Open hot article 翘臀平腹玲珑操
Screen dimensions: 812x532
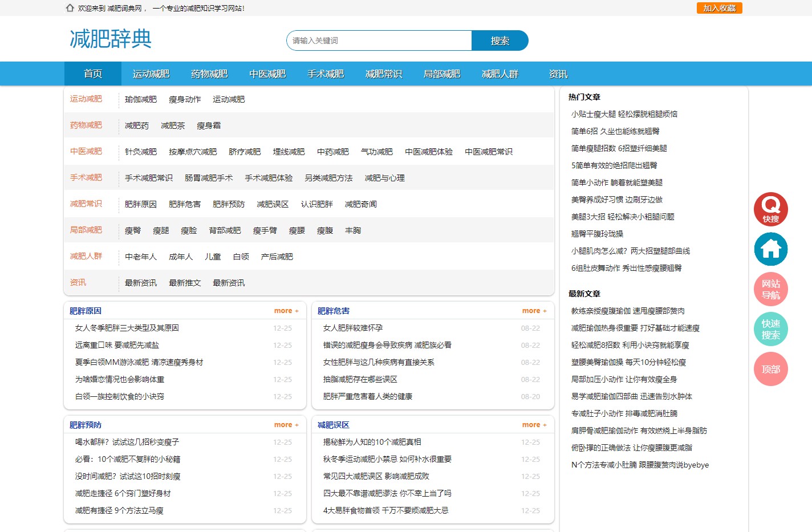coord(597,234)
